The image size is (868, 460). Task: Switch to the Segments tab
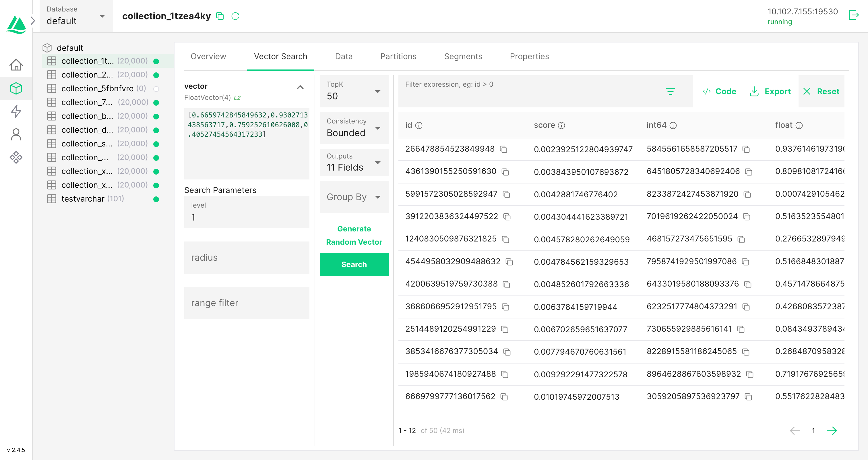463,57
